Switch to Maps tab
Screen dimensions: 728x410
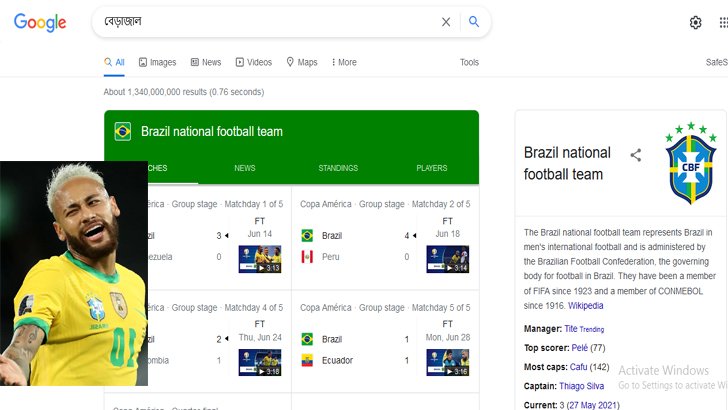point(302,62)
